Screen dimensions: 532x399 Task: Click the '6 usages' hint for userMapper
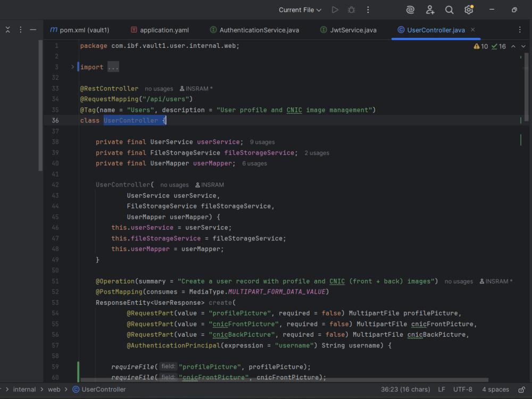[254, 163]
